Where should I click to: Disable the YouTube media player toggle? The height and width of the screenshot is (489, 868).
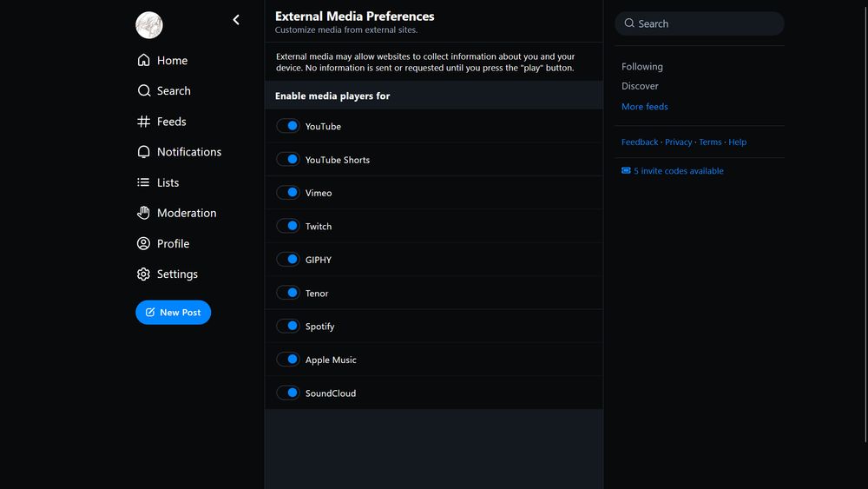288,127
